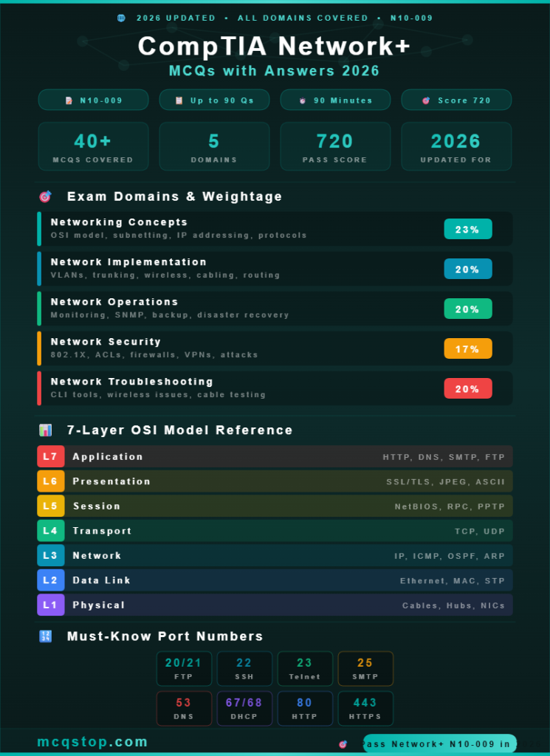This screenshot has width=550, height=756.
Task: Select the L5 layer badge
Action: [x=51, y=506]
